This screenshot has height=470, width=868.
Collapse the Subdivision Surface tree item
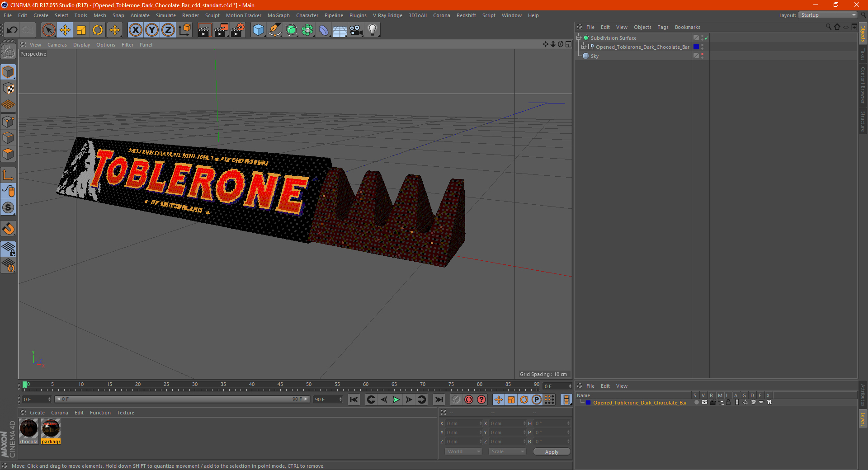pyautogui.click(x=578, y=38)
